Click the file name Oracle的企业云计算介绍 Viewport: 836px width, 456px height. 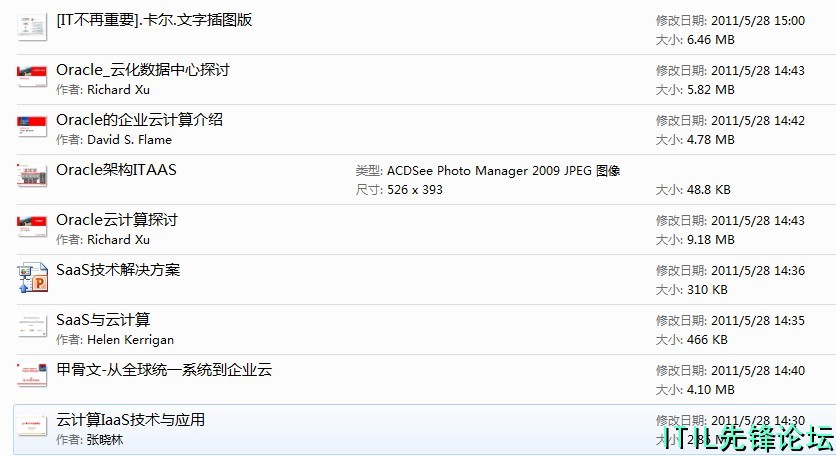coord(139,119)
